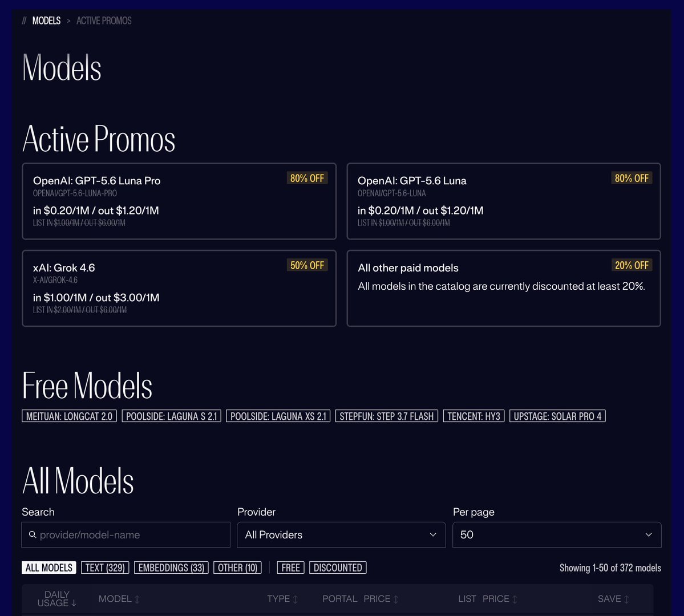
Task: Click Grok price 'in $1.00/1M / out $3.00/1M'
Action: 96,298
